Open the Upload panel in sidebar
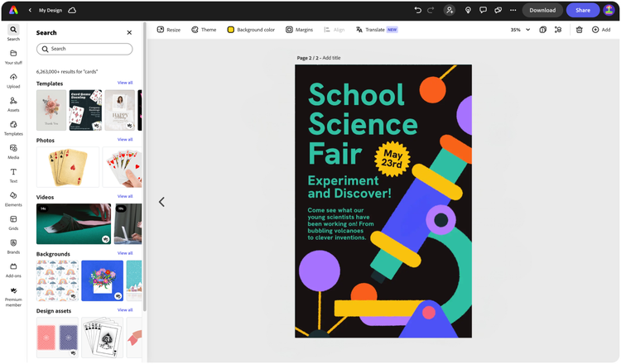This screenshot has height=364, width=621. coord(13,80)
